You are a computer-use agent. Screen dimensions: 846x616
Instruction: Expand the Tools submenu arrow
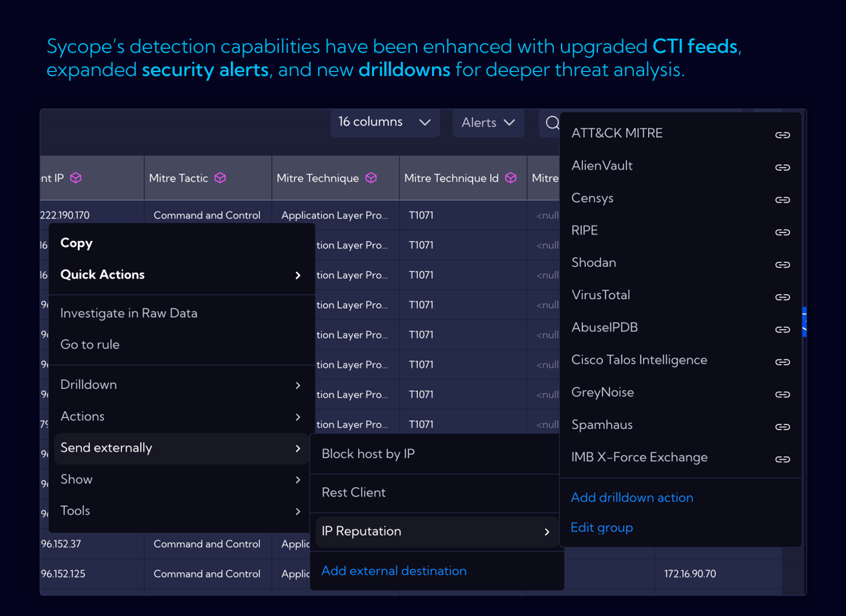tap(298, 512)
